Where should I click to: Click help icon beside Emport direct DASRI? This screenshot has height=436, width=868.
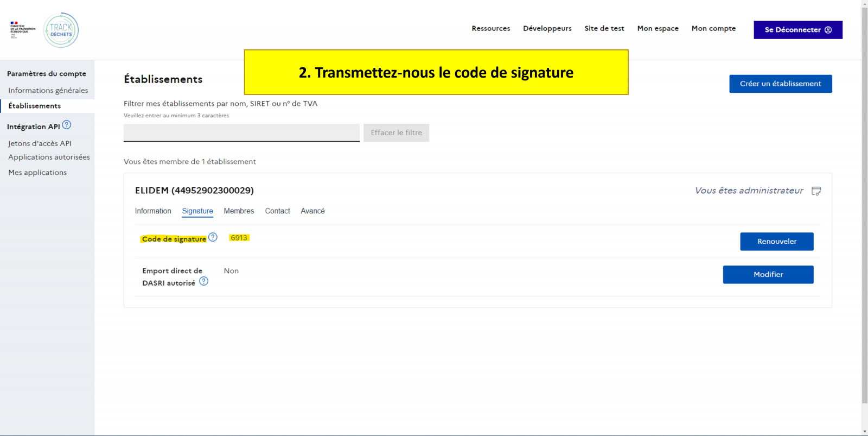point(203,281)
